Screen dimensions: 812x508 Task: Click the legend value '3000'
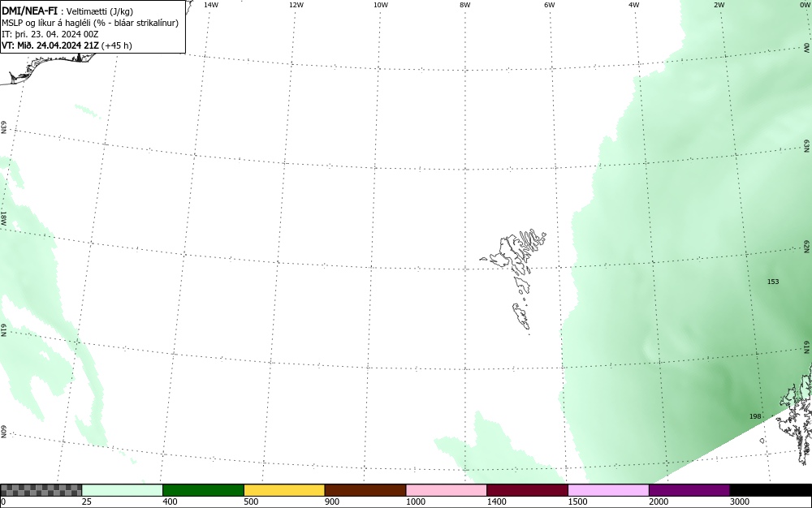tap(740, 502)
